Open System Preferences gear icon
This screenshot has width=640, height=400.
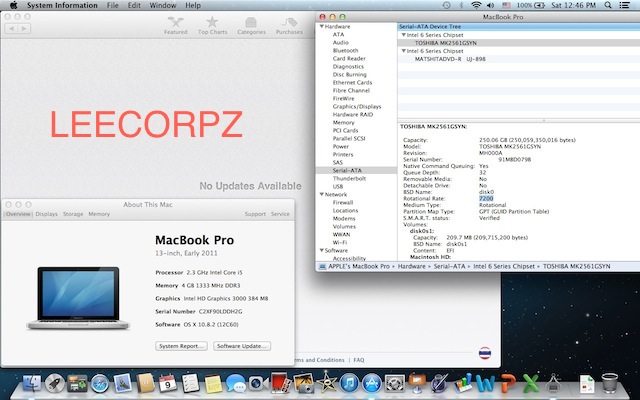coord(395,384)
